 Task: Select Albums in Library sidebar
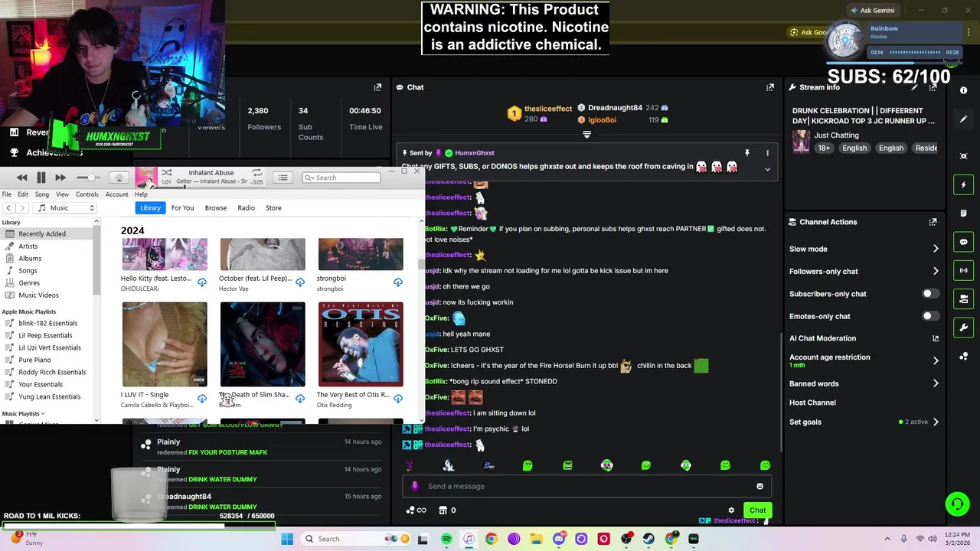(x=30, y=259)
